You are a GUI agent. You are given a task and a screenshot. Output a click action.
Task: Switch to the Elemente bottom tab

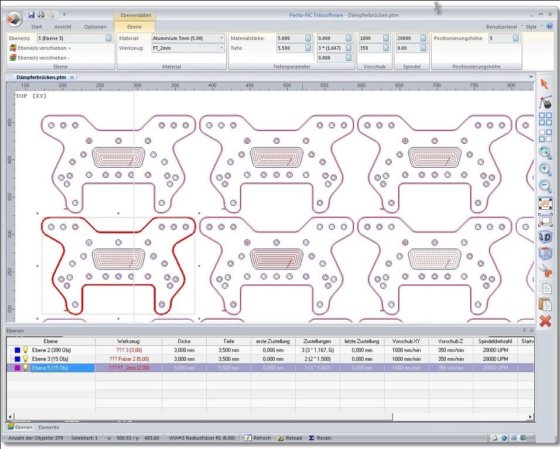(49, 427)
